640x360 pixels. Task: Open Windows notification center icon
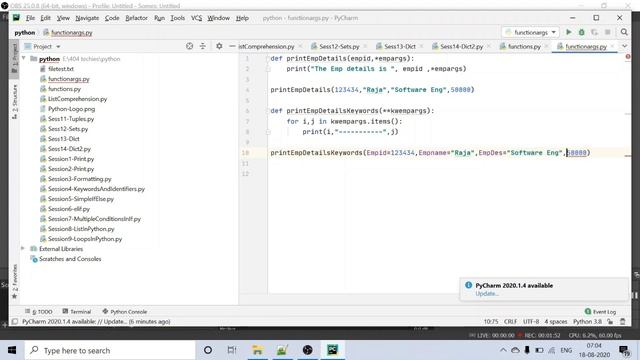point(624,350)
